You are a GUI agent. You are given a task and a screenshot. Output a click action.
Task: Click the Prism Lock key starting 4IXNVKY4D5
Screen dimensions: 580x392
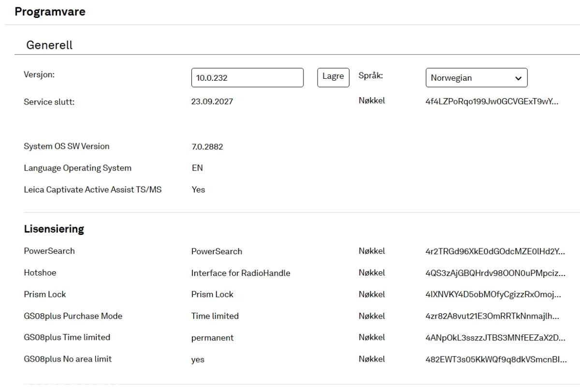pyautogui.click(x=493, y=294)
